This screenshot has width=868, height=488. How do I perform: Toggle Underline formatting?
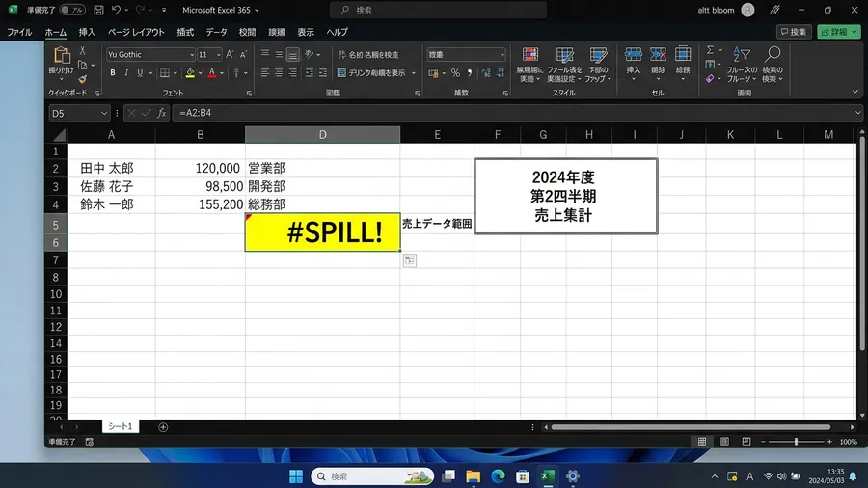click(140, 73)
